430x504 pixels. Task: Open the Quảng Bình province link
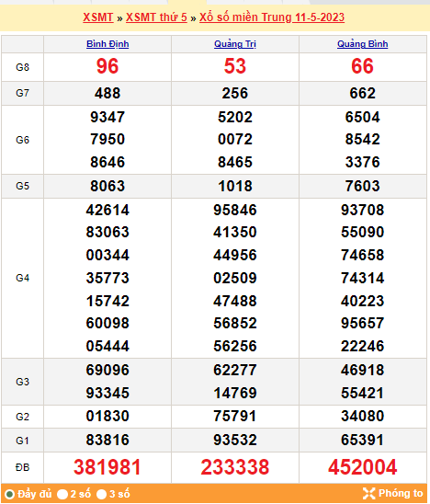pyautogui.click(x=363, y=44)
